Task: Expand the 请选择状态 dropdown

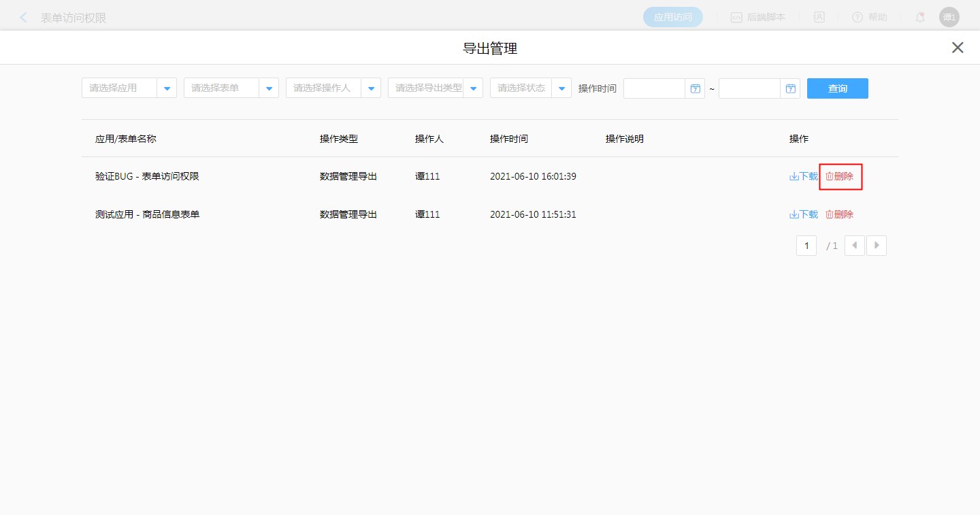Action: (x=561, y=88)
